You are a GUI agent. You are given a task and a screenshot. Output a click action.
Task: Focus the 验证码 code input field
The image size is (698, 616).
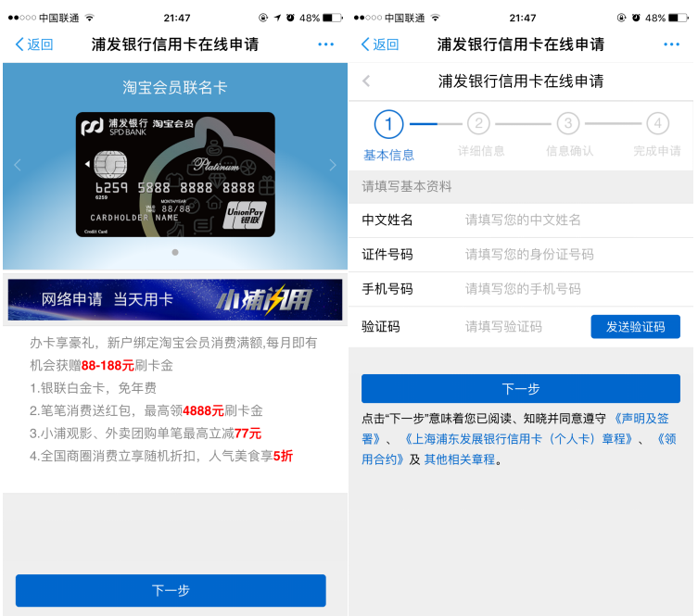point(503,327)
